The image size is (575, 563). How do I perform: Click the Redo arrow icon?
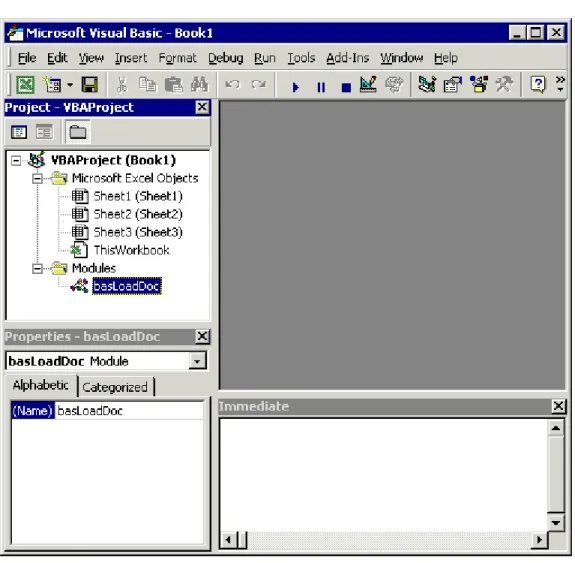259,85
